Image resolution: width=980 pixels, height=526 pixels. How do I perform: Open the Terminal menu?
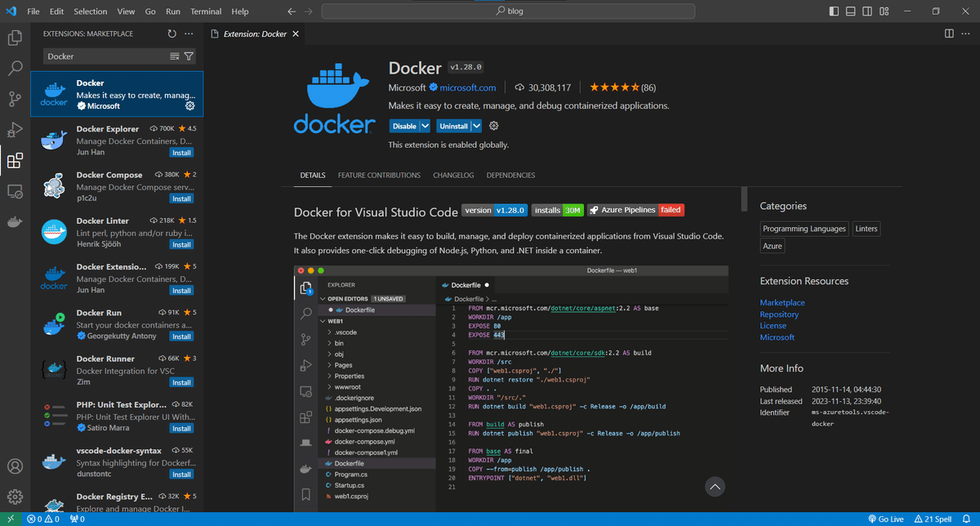tap(206, 11)
